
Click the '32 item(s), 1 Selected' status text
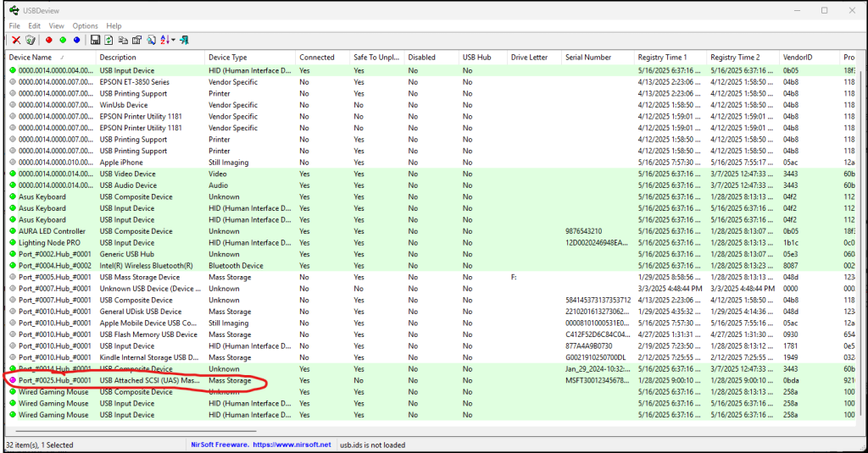39,445
